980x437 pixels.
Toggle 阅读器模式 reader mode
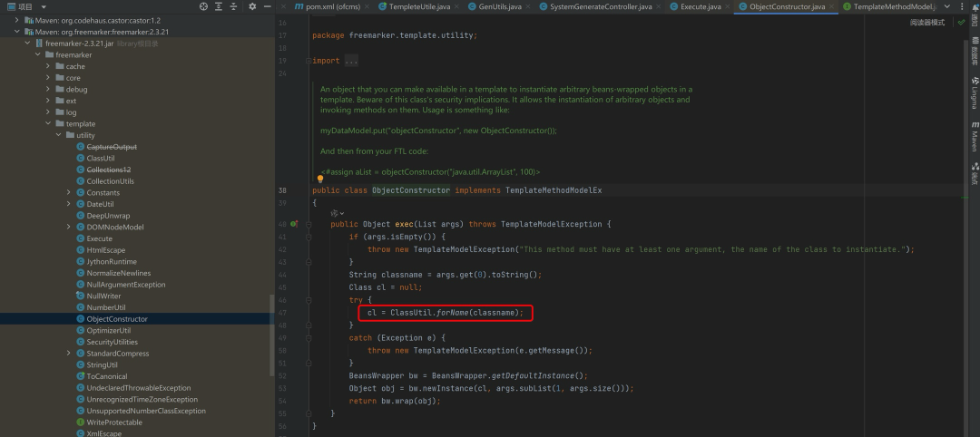point(926,23)
